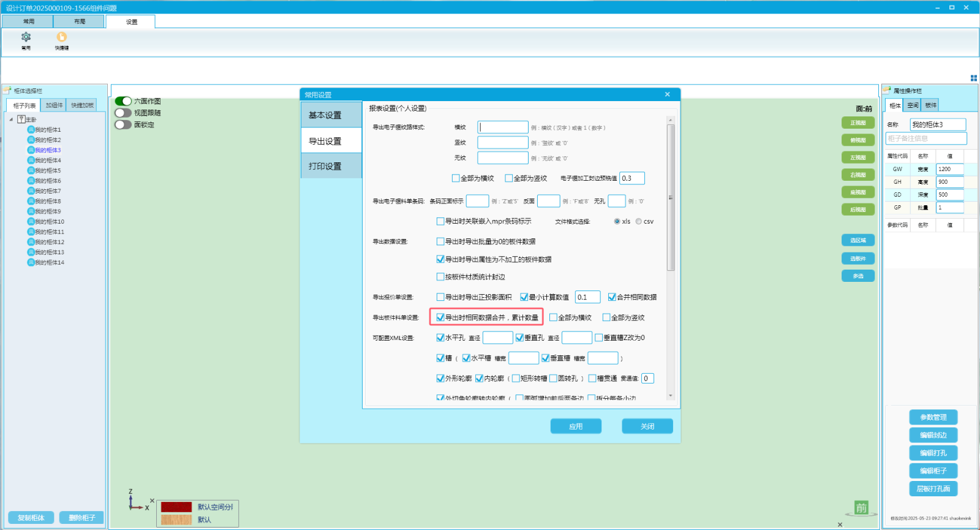980x530 pixels.
Task: Close the 常用设置 dialog with X
Action: tap(668, 94)
